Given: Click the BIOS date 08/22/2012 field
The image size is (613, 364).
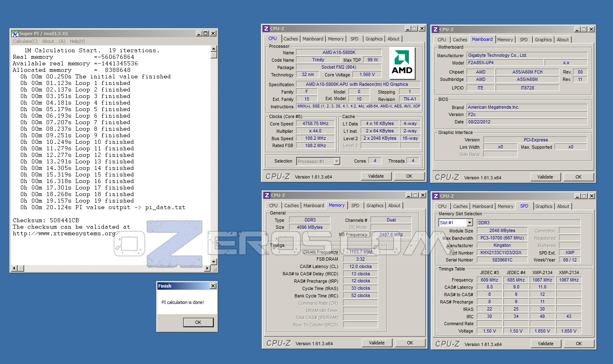Looking at the screenshot, I should pos(527,122).
